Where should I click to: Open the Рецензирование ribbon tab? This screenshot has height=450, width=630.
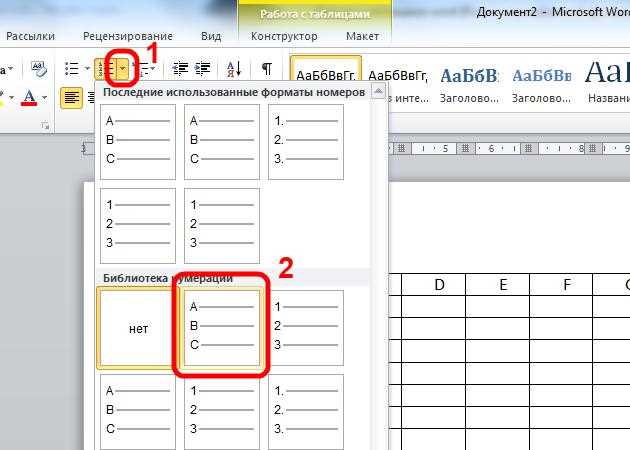pos(128,37)
